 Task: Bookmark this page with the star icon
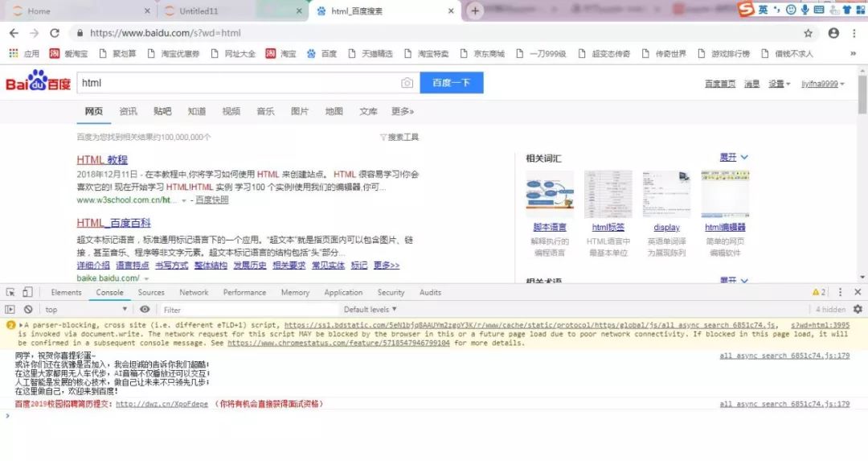click(809, 33)
